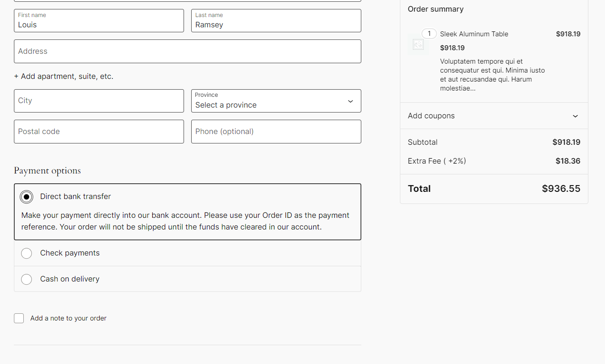This screenshot has width=605, height=364.
Task: Click the Sleek Aluminum Table product thumbnail
Action: [418, 44]
